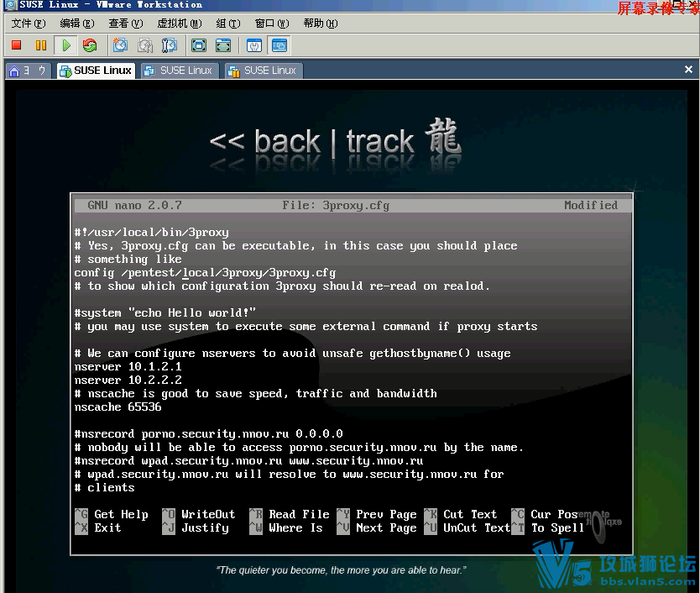Image resolution: width=700 pixels, height=593 pixels.
Task: Open the 虚拟机(M) menu
Action: (x=180, y=24)
